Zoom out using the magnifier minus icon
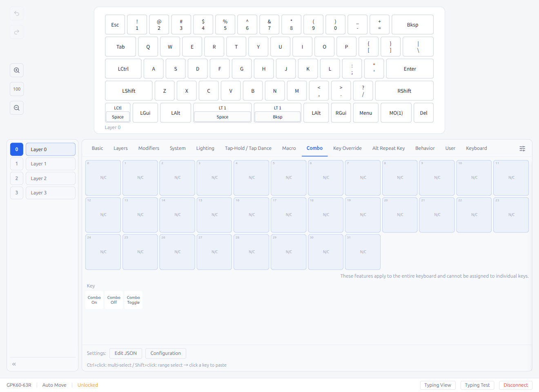Screen dimensions: 539x392 (16, 107)
